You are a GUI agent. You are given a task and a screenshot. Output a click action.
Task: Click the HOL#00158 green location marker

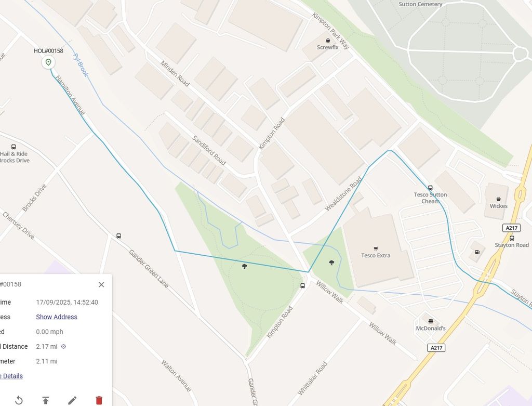48,62
